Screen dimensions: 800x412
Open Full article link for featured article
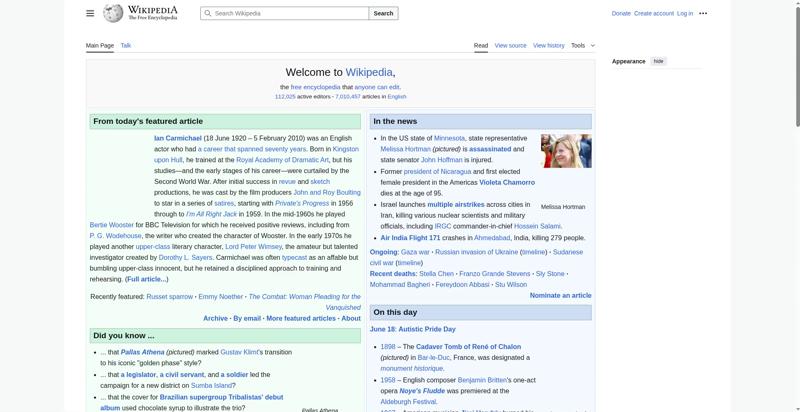tap(146, 279)
